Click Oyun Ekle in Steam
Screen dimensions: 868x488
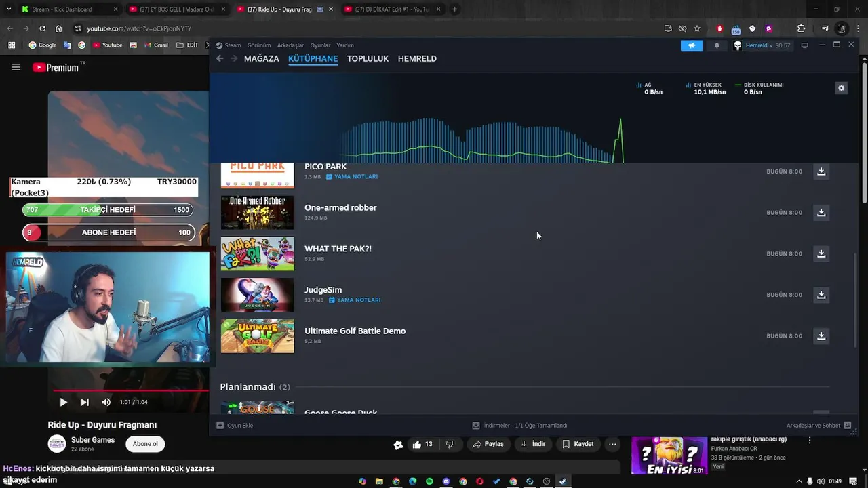tap(235, 426)
